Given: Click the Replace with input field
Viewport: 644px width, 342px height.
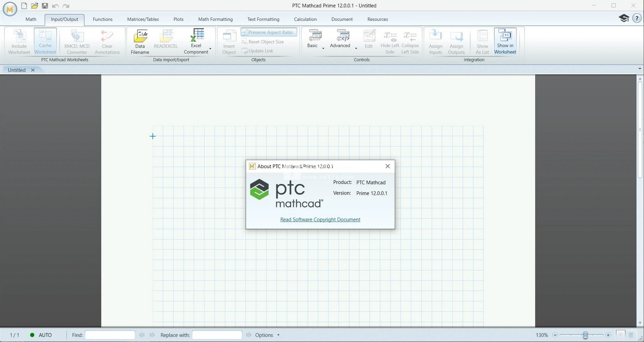Looking at the screenshot, I should click(x=217, y=335).
